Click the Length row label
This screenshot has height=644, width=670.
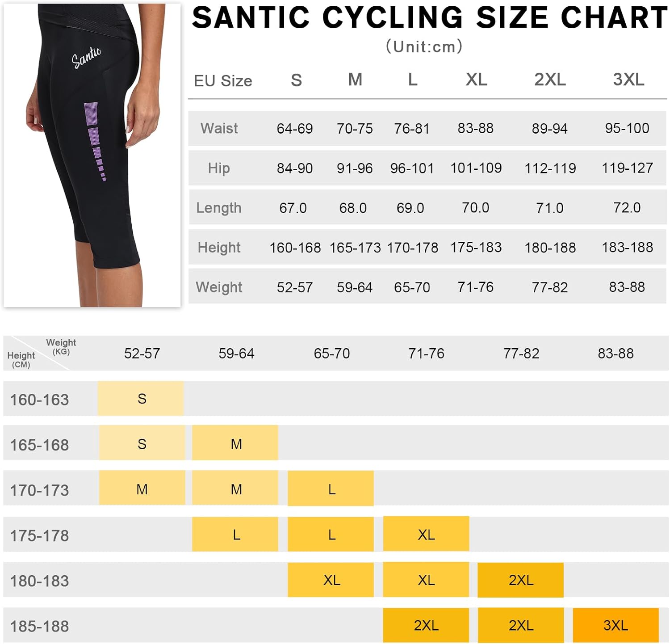219,208
